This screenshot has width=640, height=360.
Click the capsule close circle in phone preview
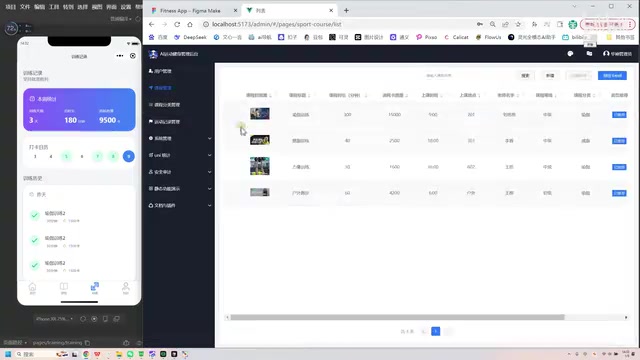coord(133,56)
